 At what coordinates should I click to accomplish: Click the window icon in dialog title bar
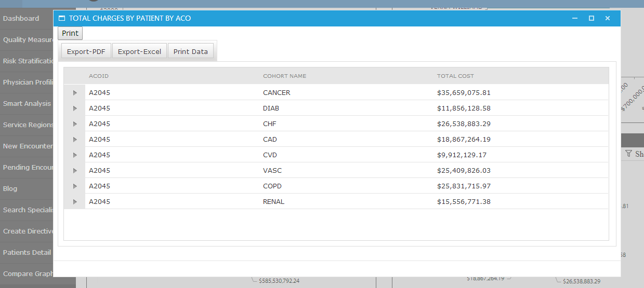[x=62, y=18]
